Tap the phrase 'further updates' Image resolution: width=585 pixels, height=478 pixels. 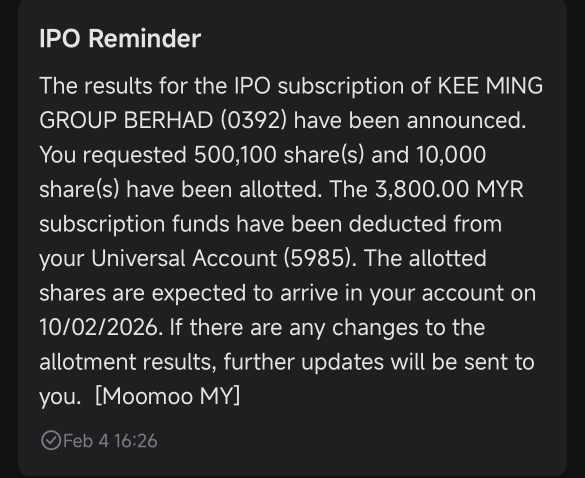[x=304, y=362]
